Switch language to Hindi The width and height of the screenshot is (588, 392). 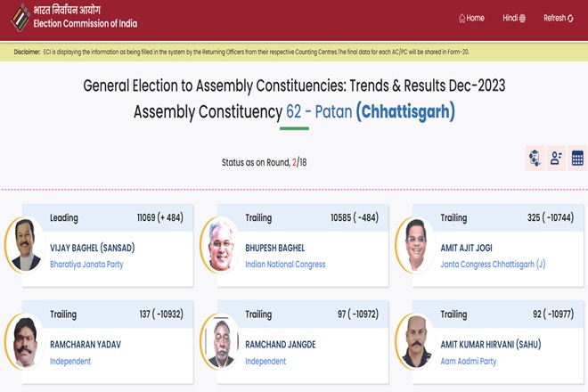[x=514, y=18]
